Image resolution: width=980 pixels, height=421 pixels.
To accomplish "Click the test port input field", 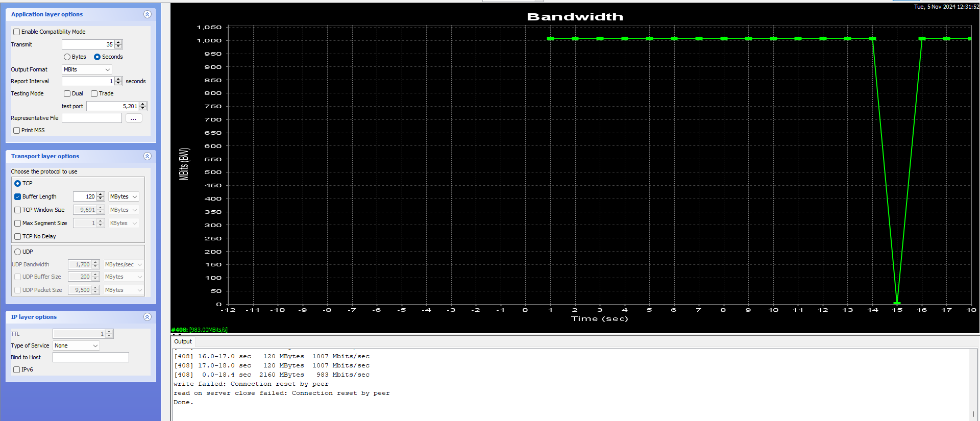I will coord(112,106).
